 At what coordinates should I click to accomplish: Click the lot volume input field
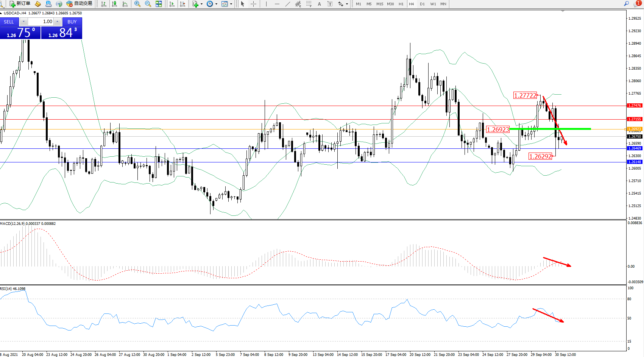point(41,22)
